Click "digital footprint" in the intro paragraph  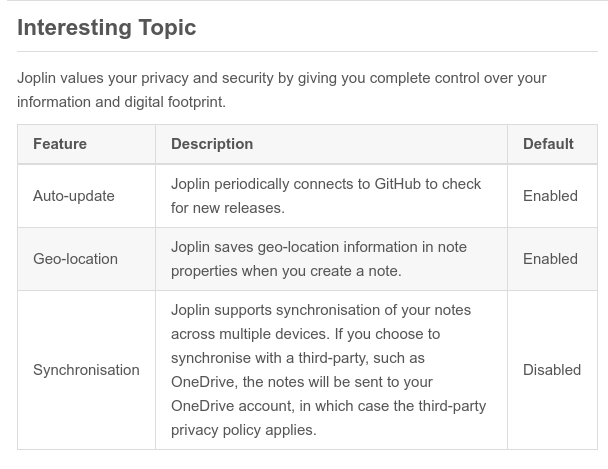coord(175,102)
